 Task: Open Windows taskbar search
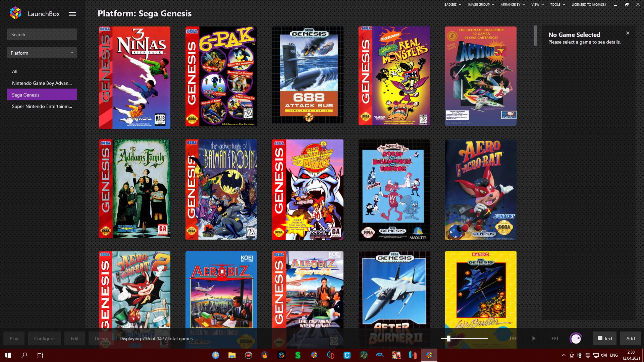coord(24,355)
